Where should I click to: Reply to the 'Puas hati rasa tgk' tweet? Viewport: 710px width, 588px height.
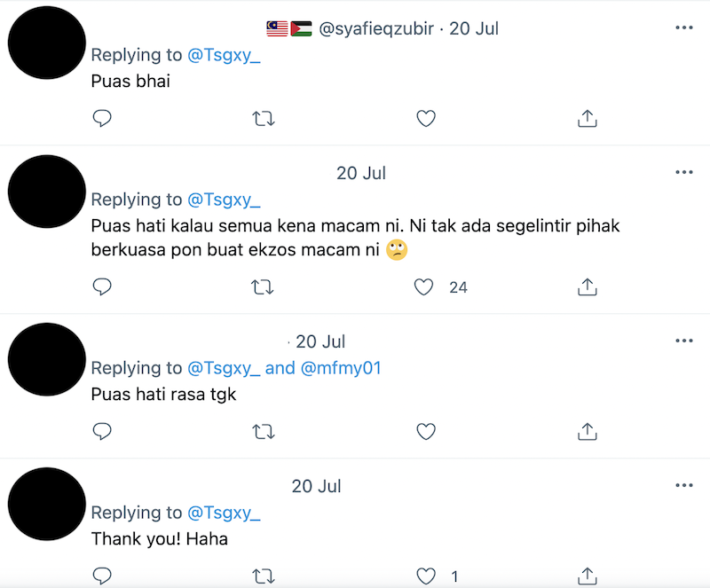(102, 431)
